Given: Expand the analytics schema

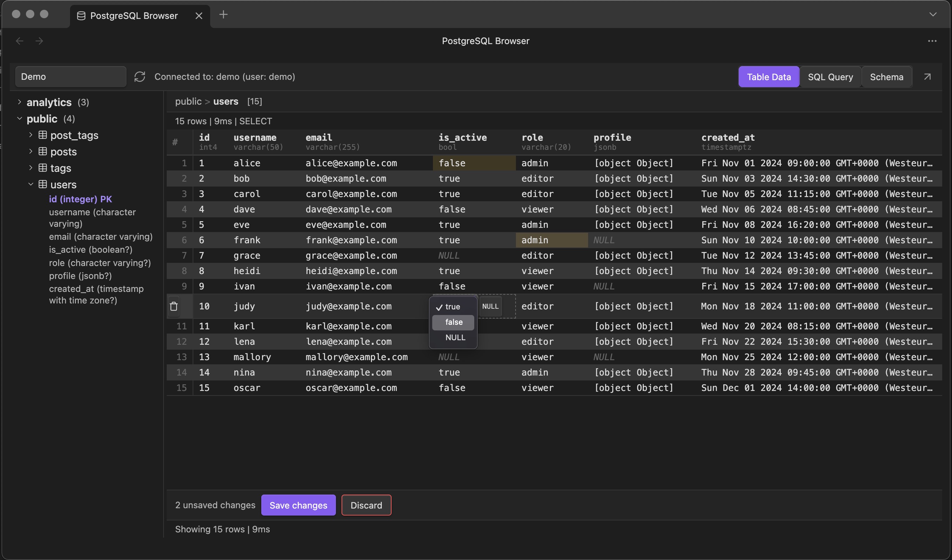Looking at the screenshot, I should 20,102.
